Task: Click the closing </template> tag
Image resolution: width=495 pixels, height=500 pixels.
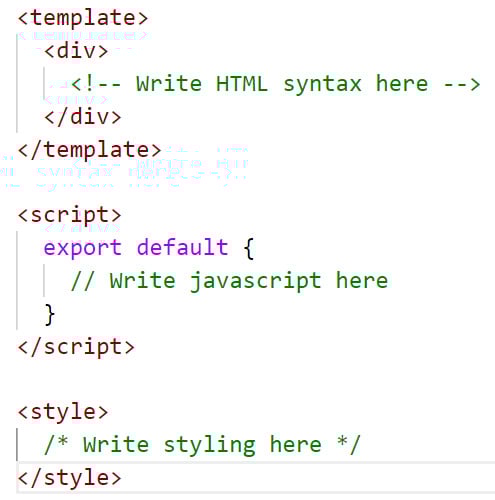Action: (89, 150)
